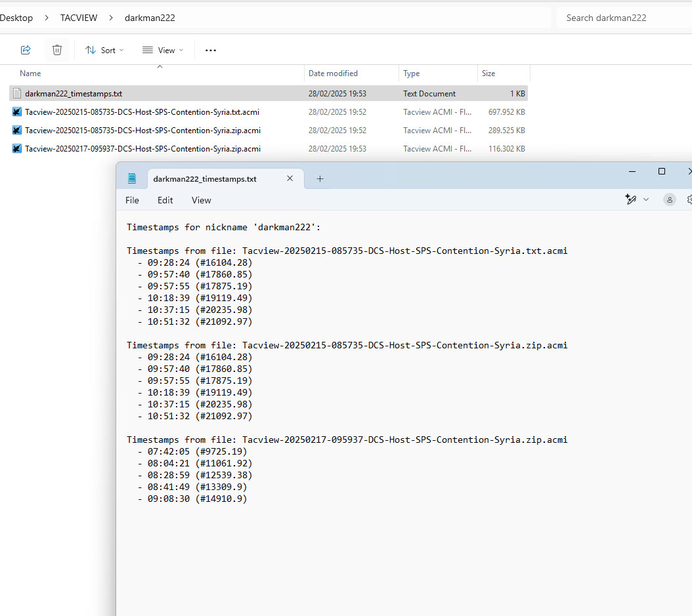Click the Search darkman222 field
692x616 pixels.
tap(620, 18)
